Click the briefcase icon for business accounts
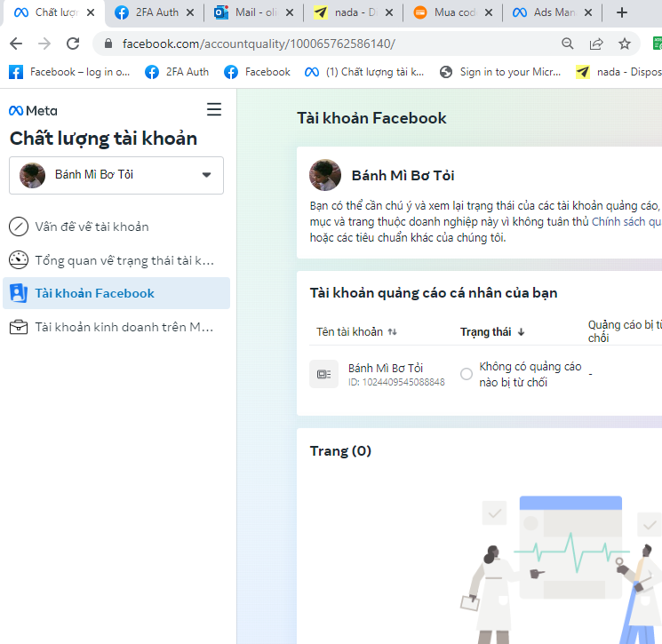This screenshot has height=644, width=662. [19, 327]
